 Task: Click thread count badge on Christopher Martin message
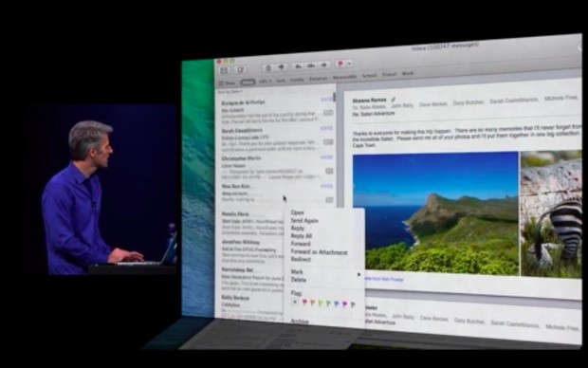329,171
